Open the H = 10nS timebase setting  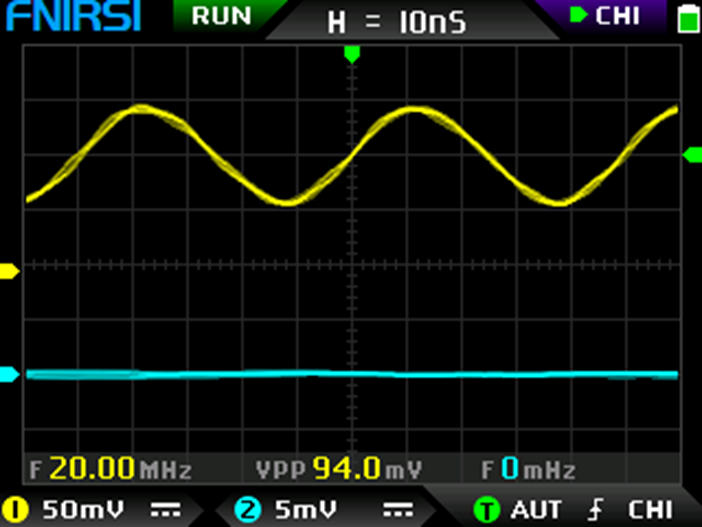[397, 22]
